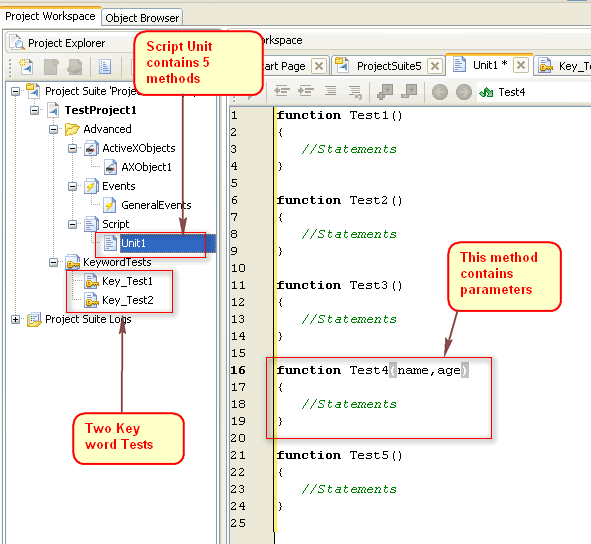This screenshot has height=544, width=591.
Task: Click the indent lines editor icon
Action: pos(306,91)
